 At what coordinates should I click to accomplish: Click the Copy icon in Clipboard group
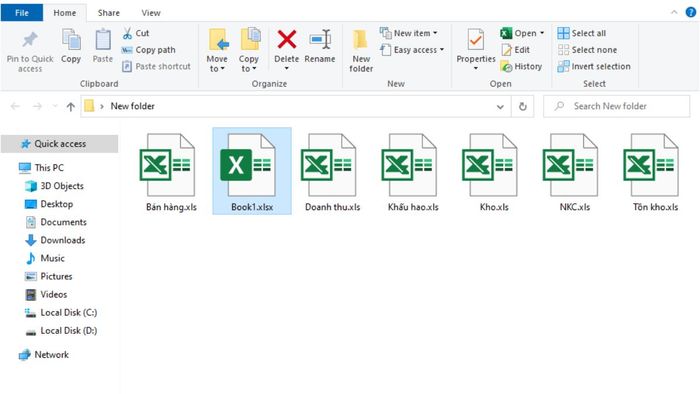pyautogui.click(x=71, y=40)
